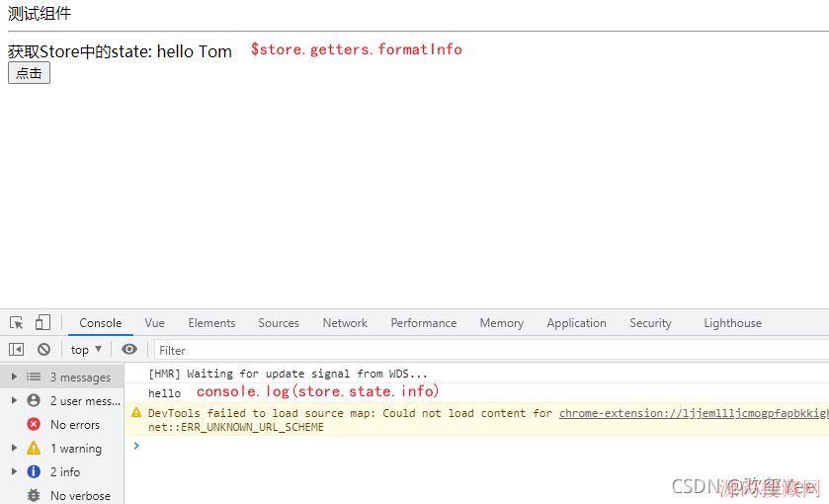Select the [HMR] Waiting for update log line
This screenshot has height=504, width=829.
[288, 374]
